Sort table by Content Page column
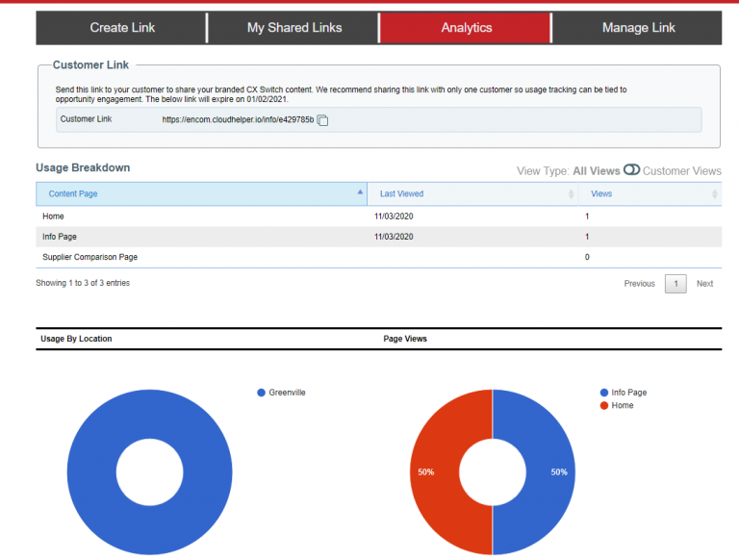The image size is (739, 560). pyautogui.click(x=201, y=193)
